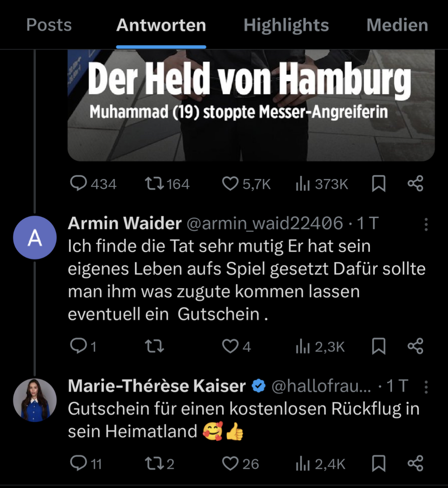Open the Posts tab

[x=49, y=25]
